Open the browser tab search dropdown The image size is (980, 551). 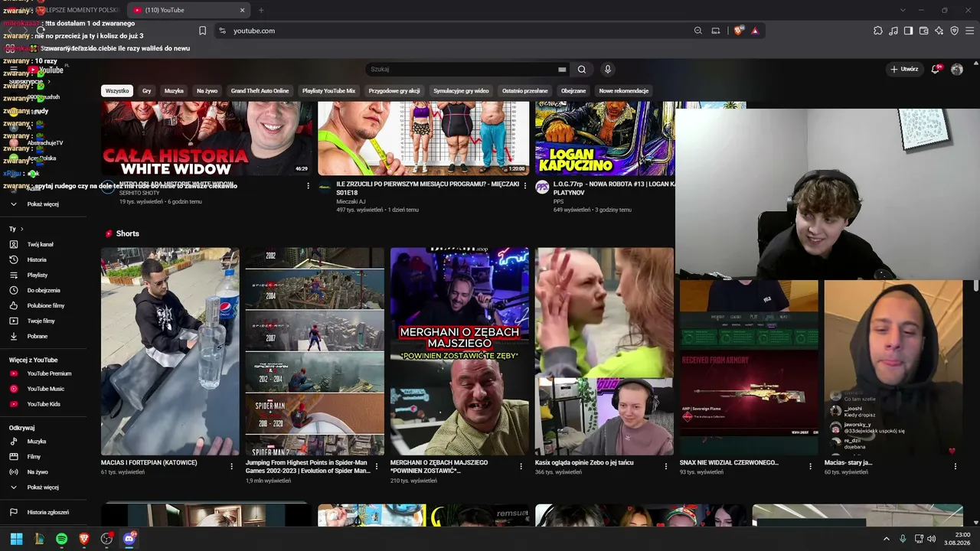[x=903, y=10]
